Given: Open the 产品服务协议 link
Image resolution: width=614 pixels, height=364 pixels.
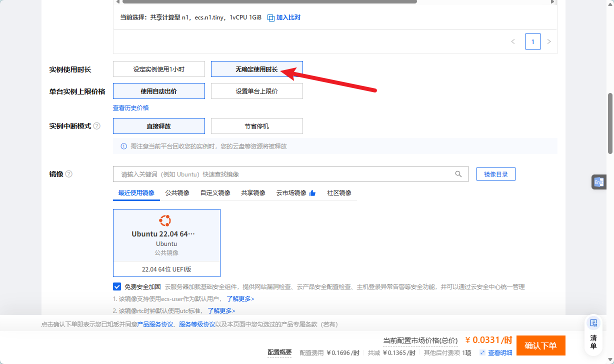Looking at the screenshot, I should (x=155, y=324).
